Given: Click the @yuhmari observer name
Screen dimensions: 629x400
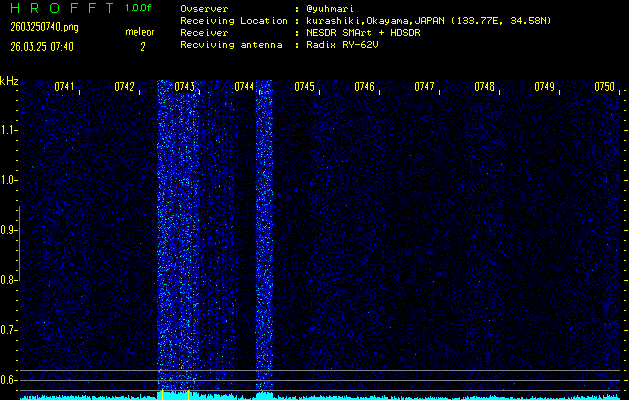Looking at the screenshot, I should 334,8.
